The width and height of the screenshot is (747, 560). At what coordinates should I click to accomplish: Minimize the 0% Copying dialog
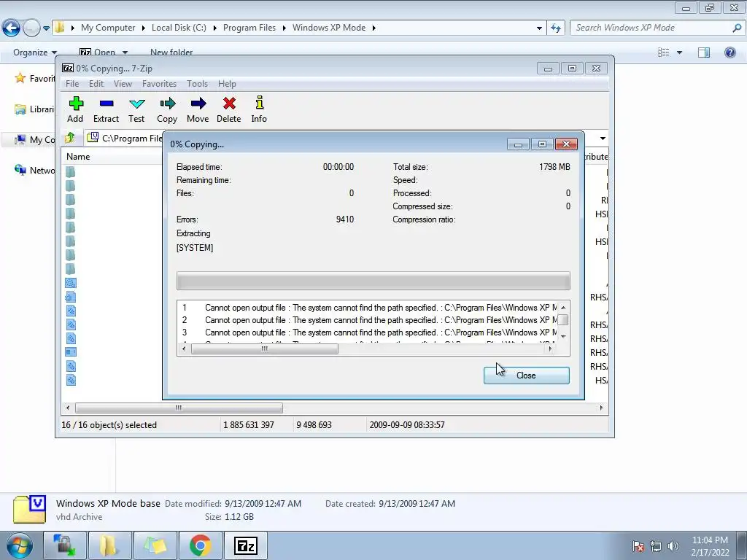pos(519,144)
